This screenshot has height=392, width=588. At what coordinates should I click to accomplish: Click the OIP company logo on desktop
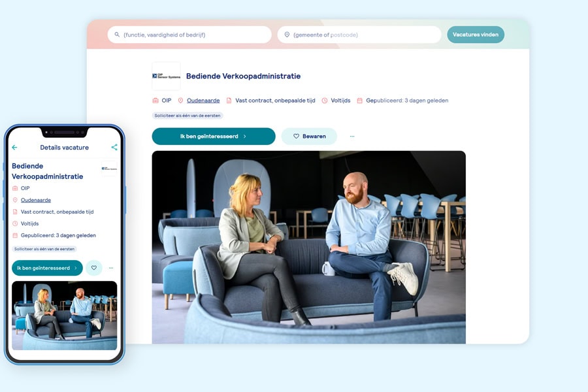click(166, 76)
